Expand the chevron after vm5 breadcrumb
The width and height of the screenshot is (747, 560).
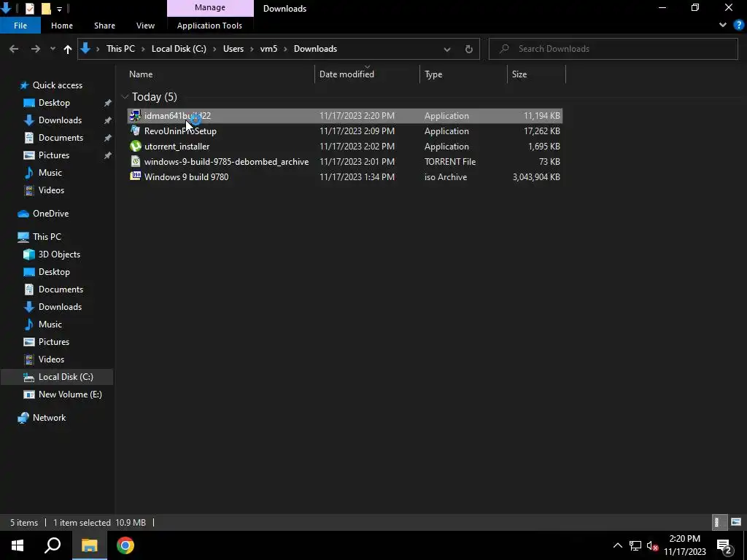286,49
